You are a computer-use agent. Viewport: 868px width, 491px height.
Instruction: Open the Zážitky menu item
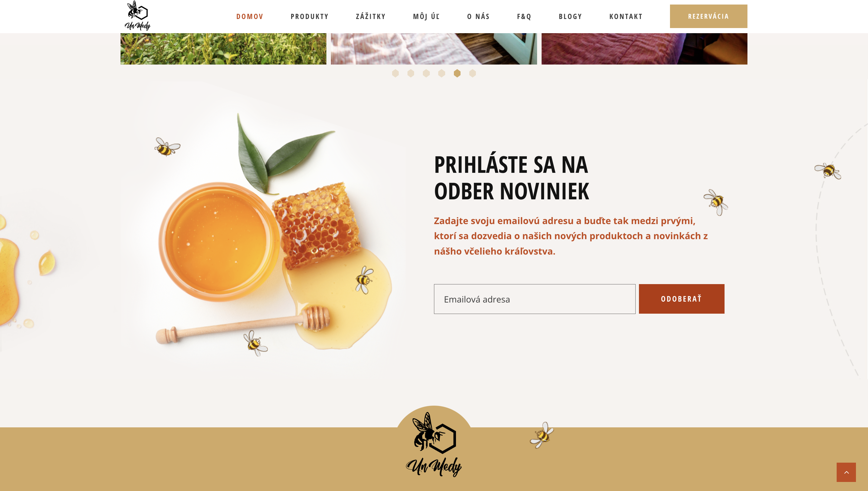(371, 16)
